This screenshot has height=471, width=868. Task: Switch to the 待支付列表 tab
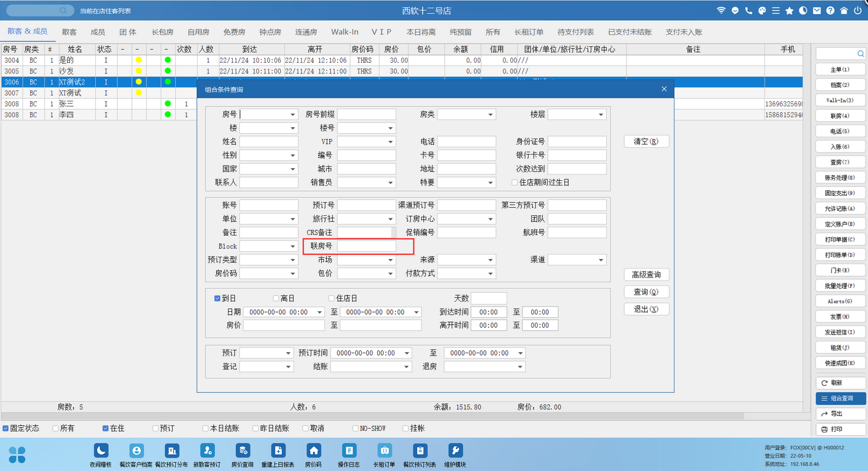pos(576,32)
